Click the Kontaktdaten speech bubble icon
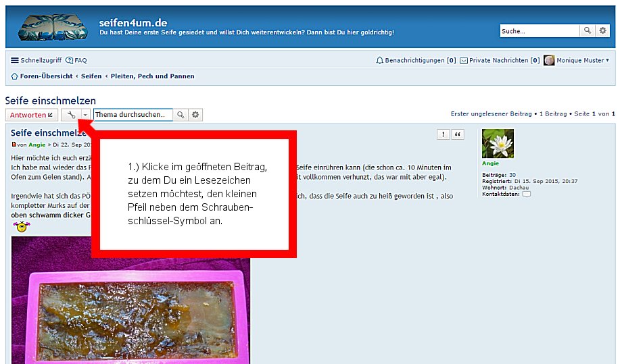 pos(527,194)
